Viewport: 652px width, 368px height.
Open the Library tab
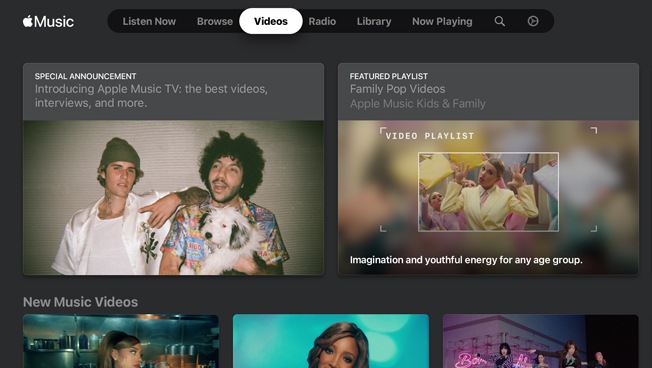(374, 21)
